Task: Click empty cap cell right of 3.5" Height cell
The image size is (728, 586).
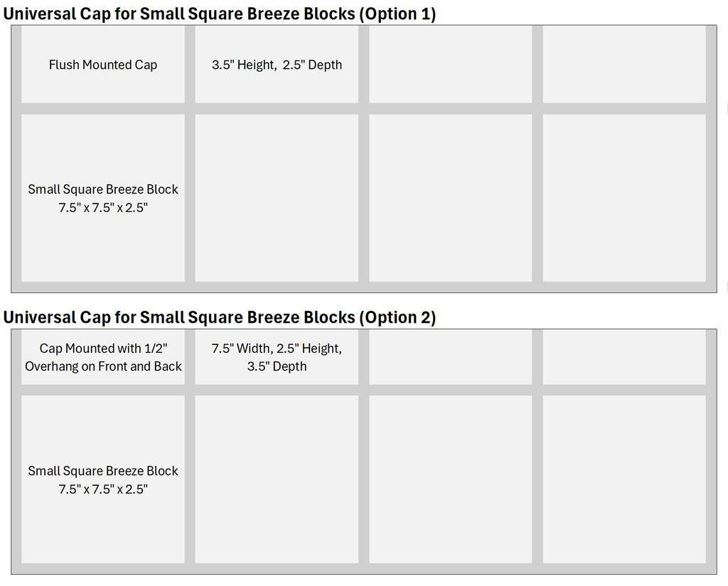Action: (x=450, y=65)
